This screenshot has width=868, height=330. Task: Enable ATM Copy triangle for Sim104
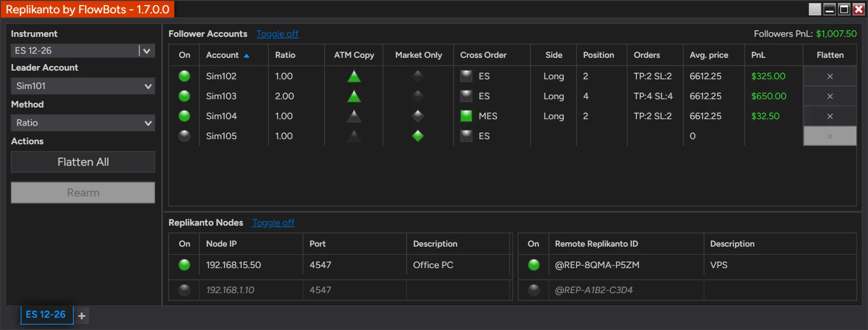tap(354, 116)
